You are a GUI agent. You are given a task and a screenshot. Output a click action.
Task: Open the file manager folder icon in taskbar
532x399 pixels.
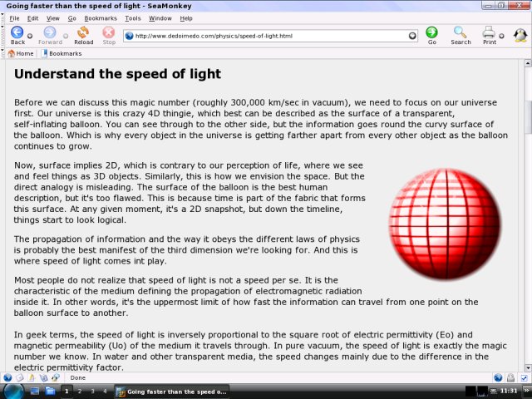pos(50,392)
